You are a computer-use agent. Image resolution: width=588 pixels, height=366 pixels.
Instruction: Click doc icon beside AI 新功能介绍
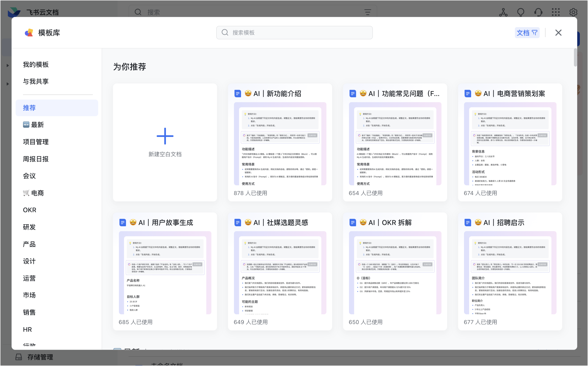click(x=238, y=94)
